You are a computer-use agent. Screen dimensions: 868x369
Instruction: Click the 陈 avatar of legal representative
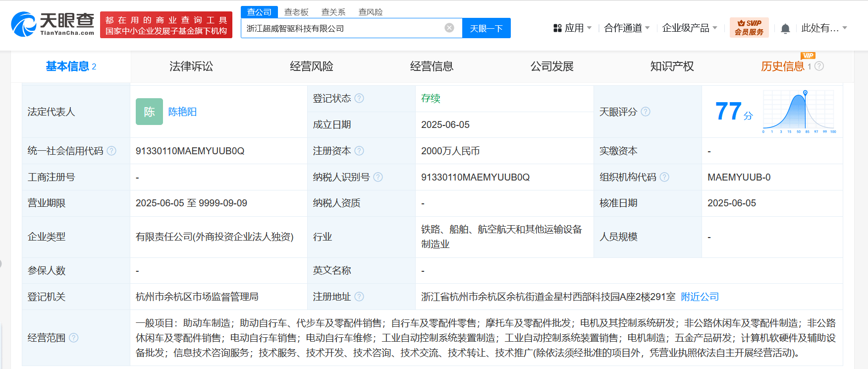(149, 112)
